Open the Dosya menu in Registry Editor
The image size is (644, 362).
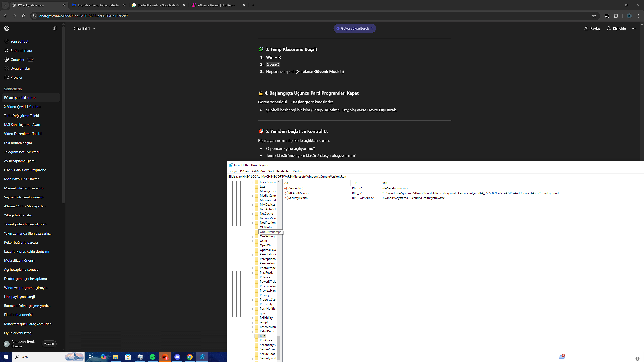[x=232, y=171]
